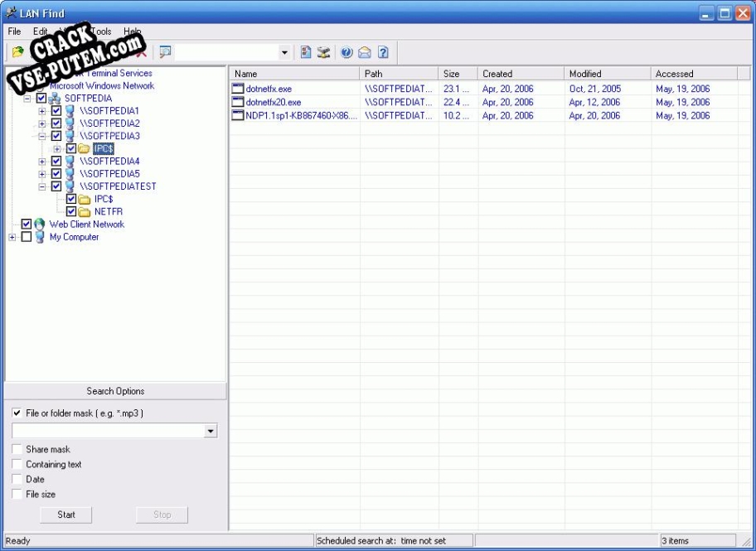The image size is (756, 551).
Task: Click the Search Options panel header
Action: click(x=115, y=391)
